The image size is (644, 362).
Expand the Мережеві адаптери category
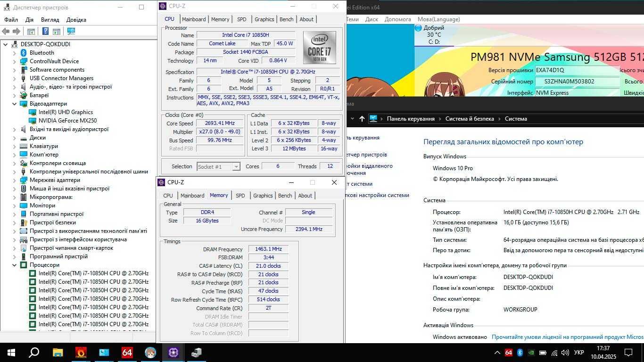[x=15, y=180]
